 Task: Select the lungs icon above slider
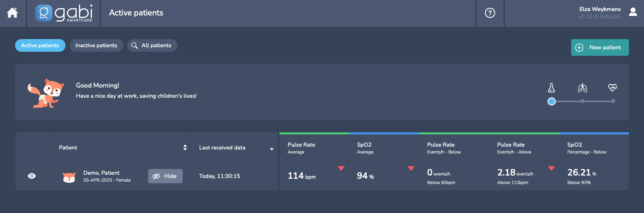[583, 88]
